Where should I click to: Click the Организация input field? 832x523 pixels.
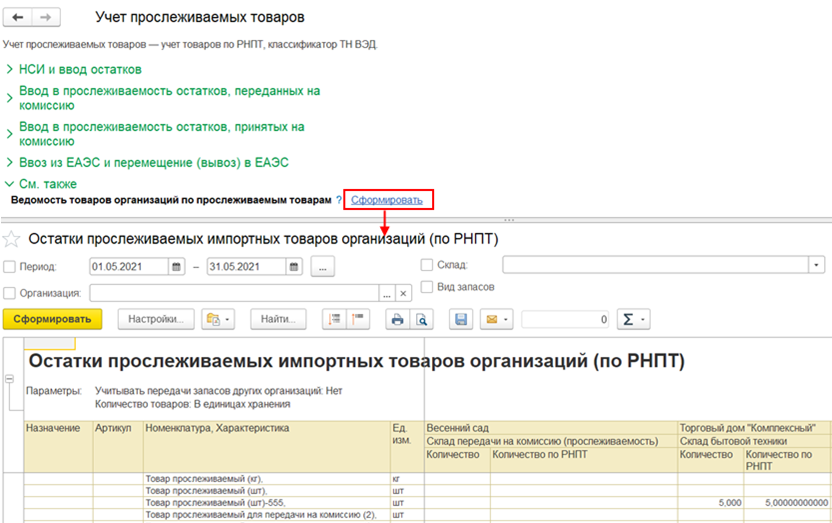point(235,294)
